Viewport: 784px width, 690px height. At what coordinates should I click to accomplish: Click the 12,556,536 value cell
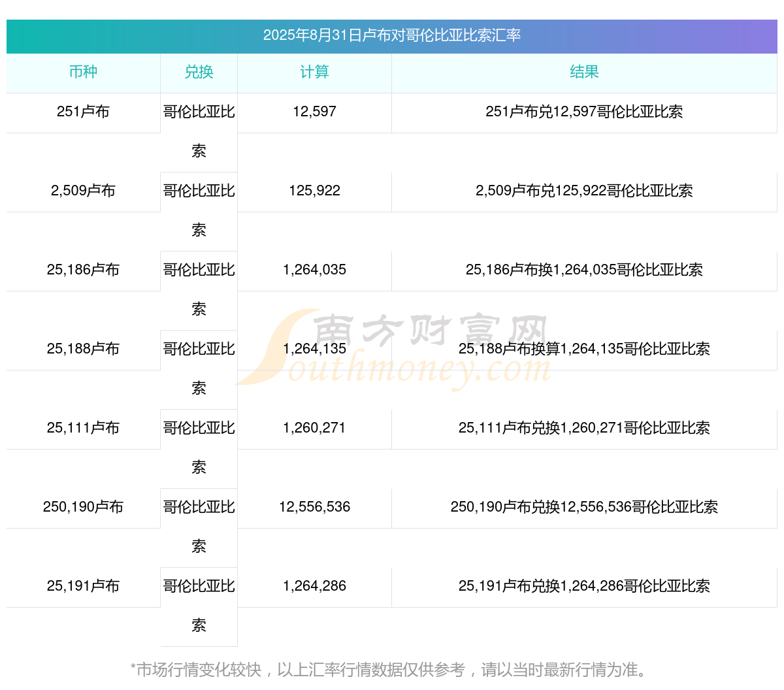tap(314, 508)
